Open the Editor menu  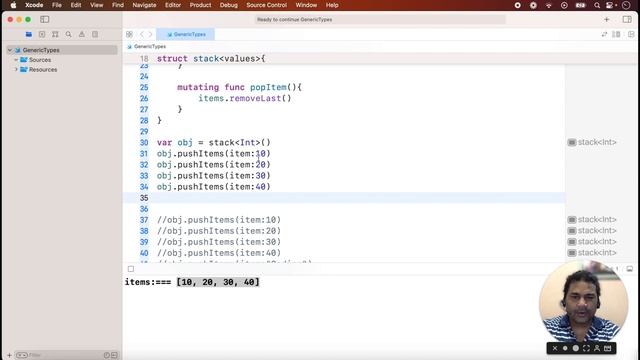pyautogui.click(x=173, y=5)
